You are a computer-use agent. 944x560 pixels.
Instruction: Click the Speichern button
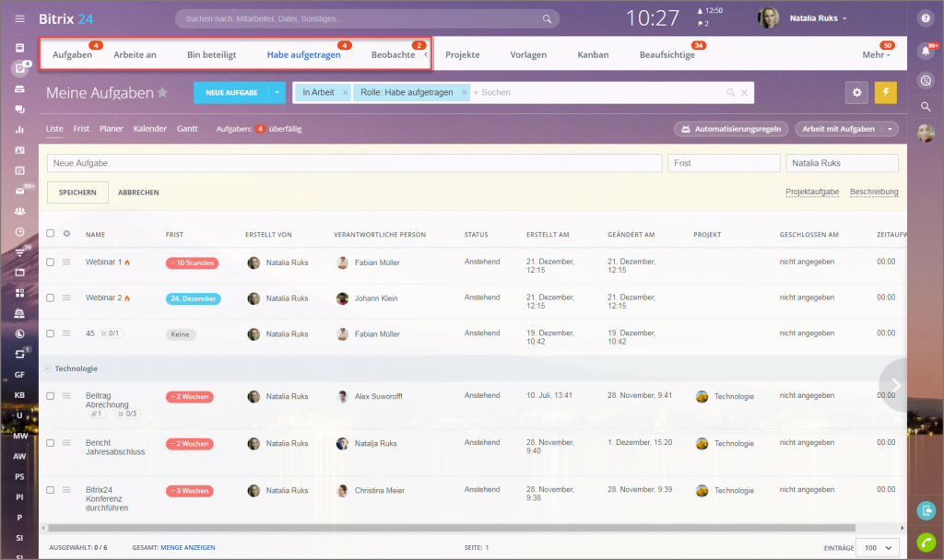coord(77,192)
